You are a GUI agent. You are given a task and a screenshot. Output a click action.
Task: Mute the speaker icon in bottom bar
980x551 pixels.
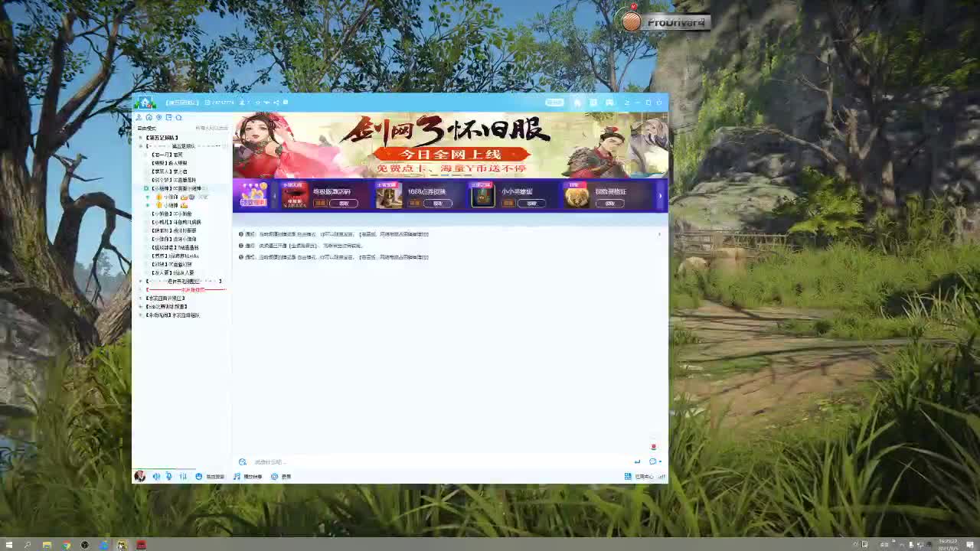click(156, 476)
